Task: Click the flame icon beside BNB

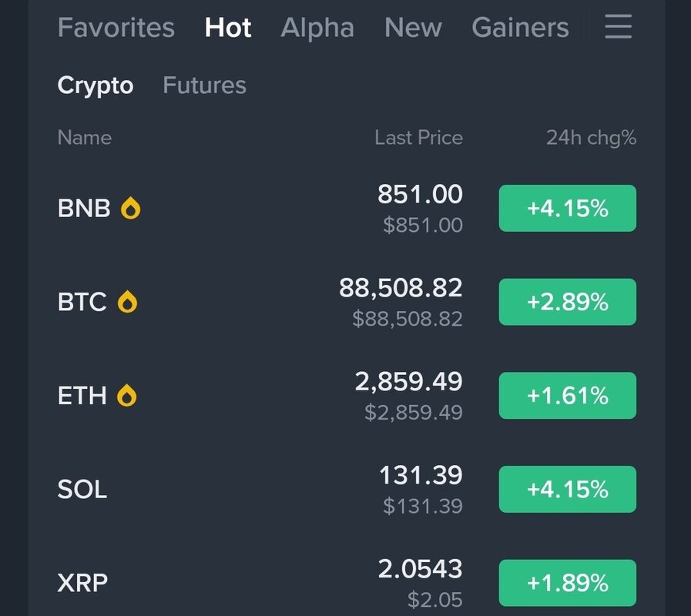Action: point(131,208)
